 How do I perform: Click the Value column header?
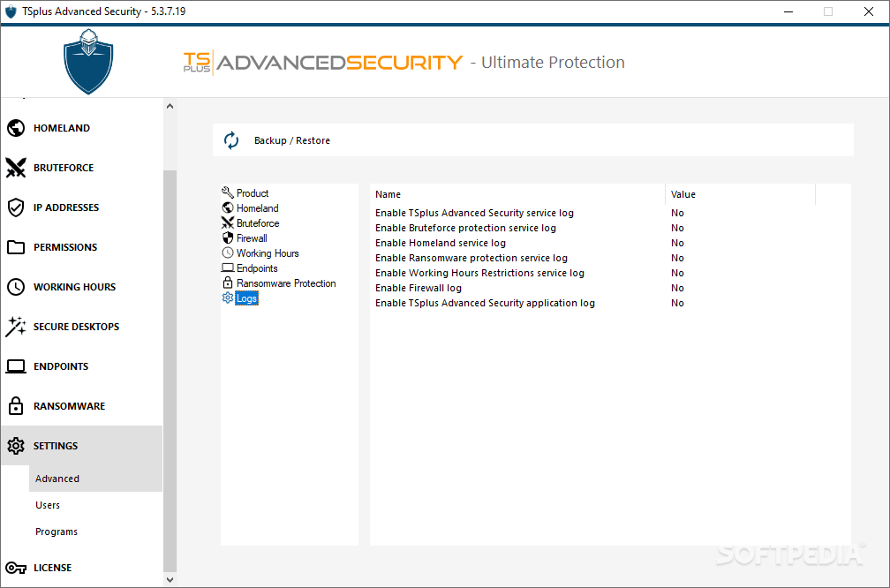(x=740, y=194)
